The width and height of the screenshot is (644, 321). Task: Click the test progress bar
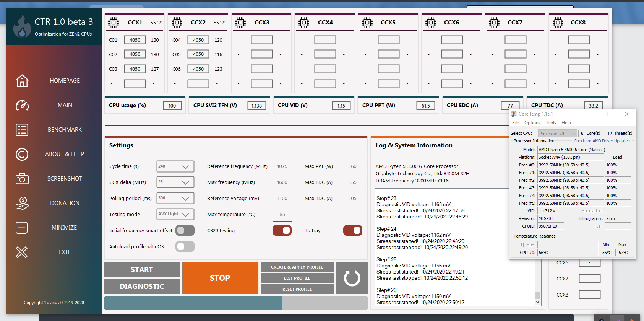click(235, 303)
